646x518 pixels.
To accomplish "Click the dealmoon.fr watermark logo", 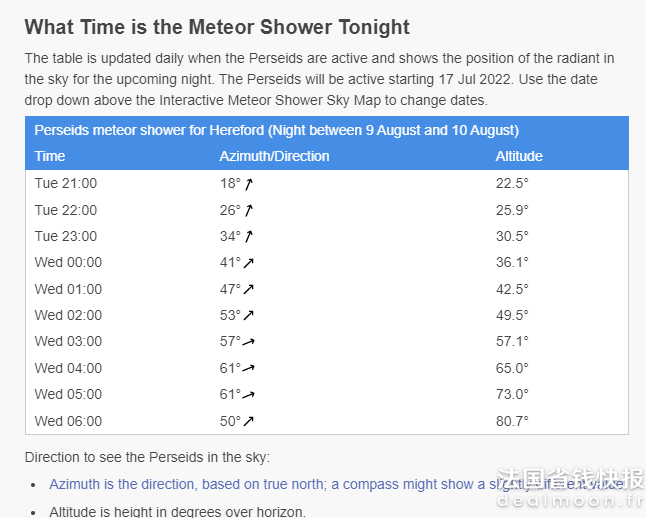I will [570, 488].
